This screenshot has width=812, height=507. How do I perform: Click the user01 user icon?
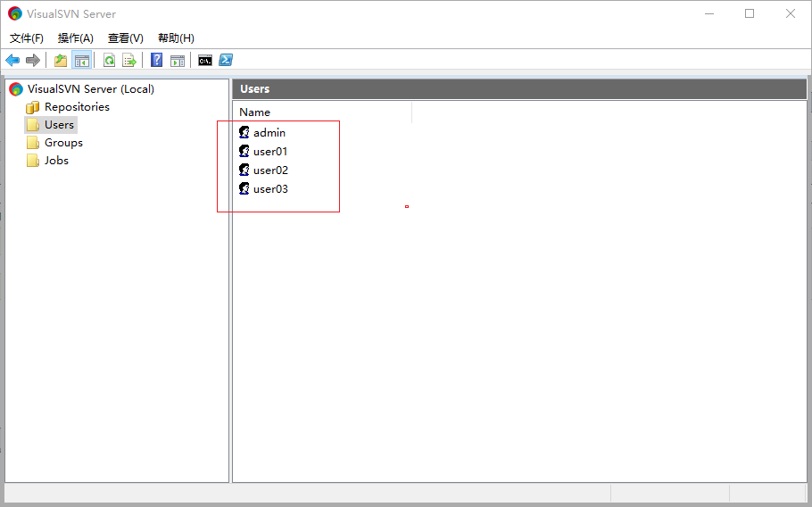click(244, 151)
